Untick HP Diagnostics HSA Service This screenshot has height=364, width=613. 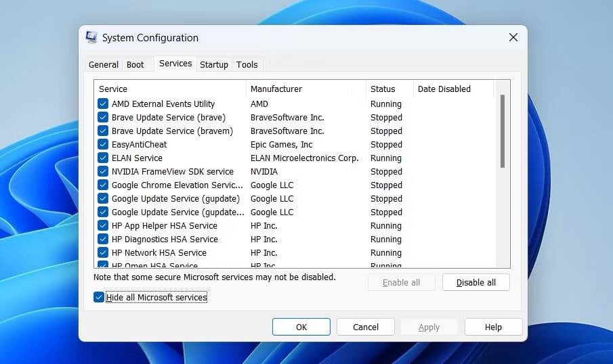(103, 239)
